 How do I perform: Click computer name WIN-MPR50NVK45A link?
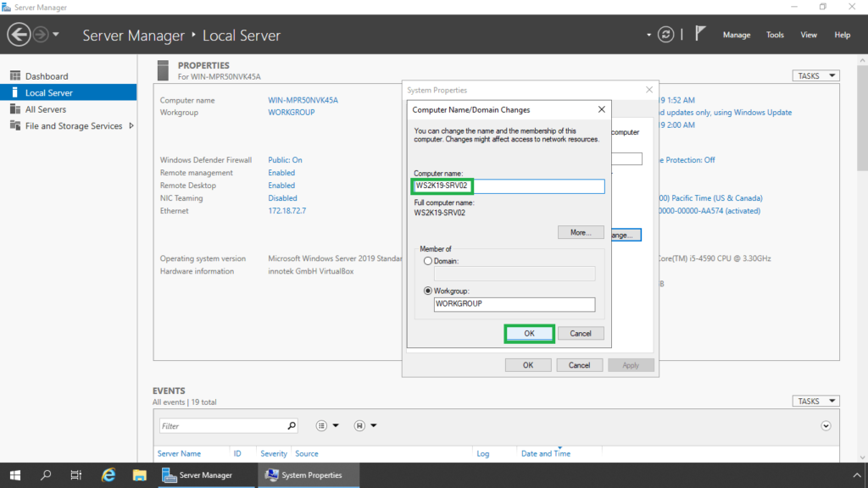coord(303,100)
